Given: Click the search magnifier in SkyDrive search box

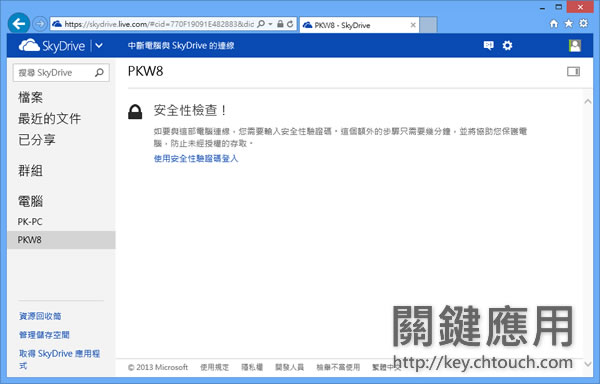Looking at the screenshot, I should click(99, 72).
